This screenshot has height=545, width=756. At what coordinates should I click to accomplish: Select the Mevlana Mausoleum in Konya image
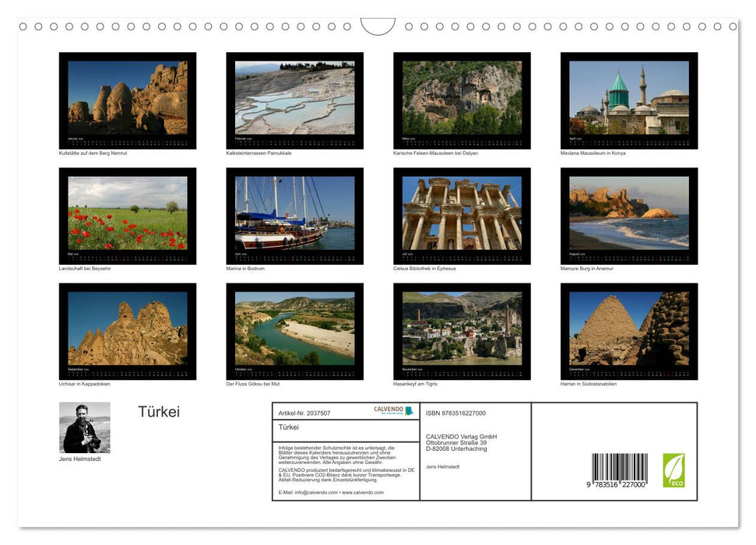(x=629, y=97)
